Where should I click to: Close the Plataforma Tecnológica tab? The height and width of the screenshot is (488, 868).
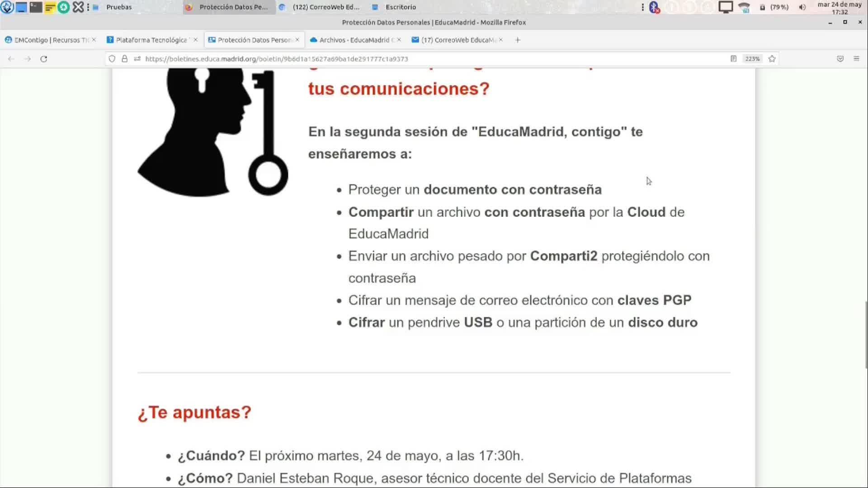click(x=195, y=40)
